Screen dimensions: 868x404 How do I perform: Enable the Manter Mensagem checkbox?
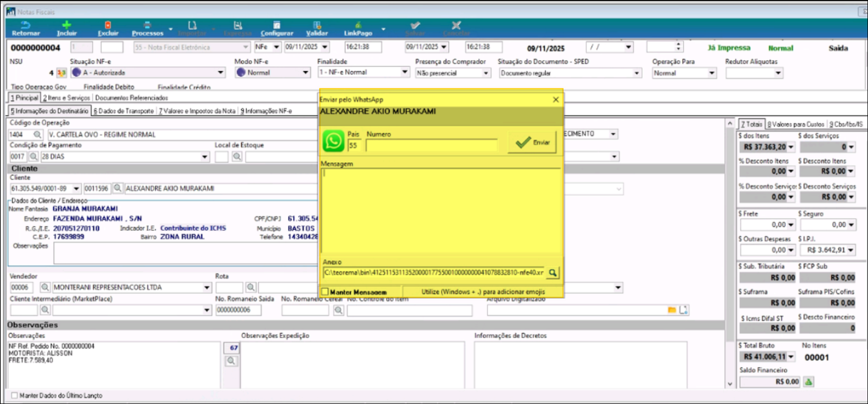coord(325,292)
